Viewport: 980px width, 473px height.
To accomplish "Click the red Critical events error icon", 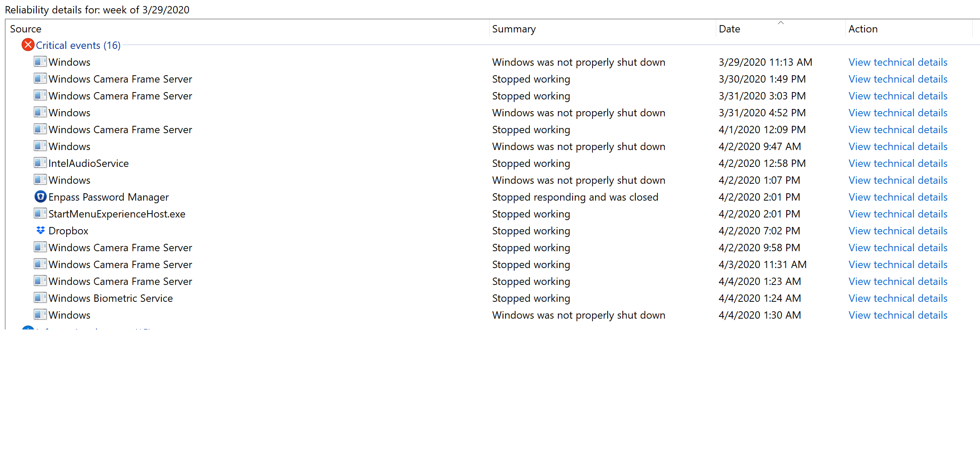I will click(x=28, y=45).
